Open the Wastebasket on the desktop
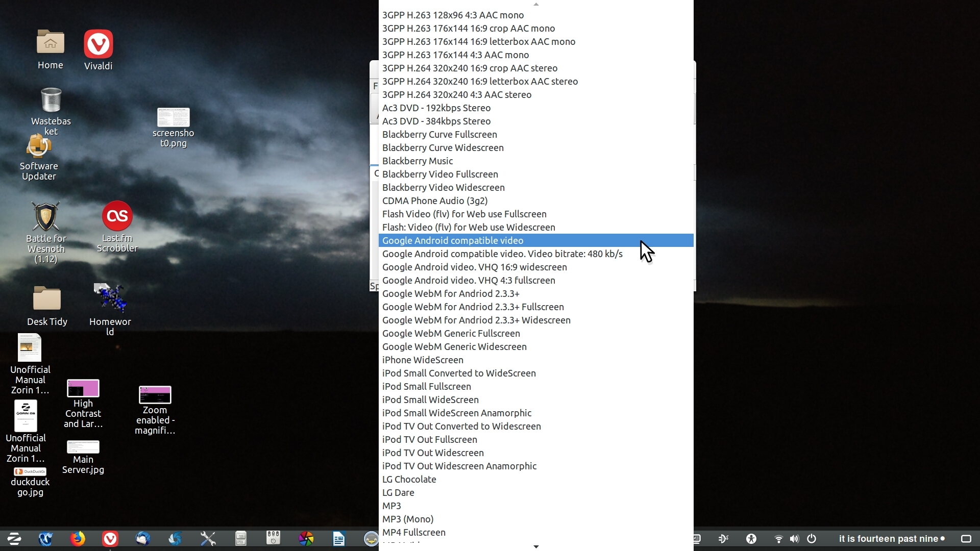Viewport: 980px width, 551px height. (x=51, y=101)
